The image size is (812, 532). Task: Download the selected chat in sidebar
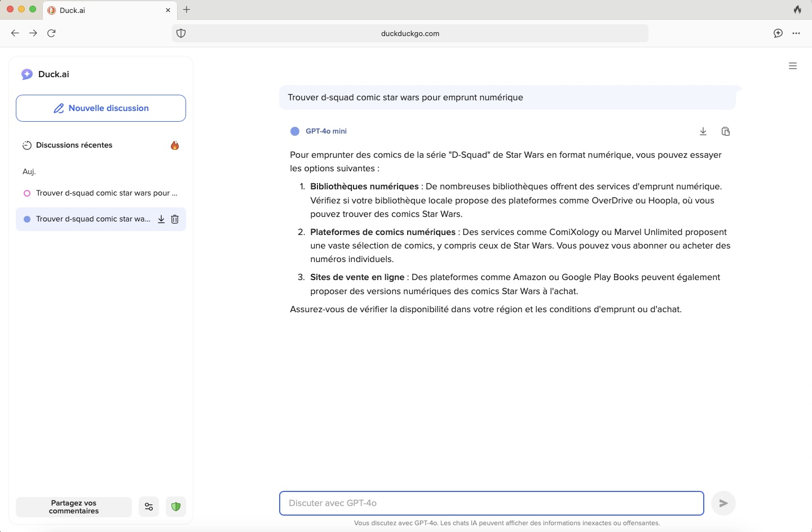point(161,219)
